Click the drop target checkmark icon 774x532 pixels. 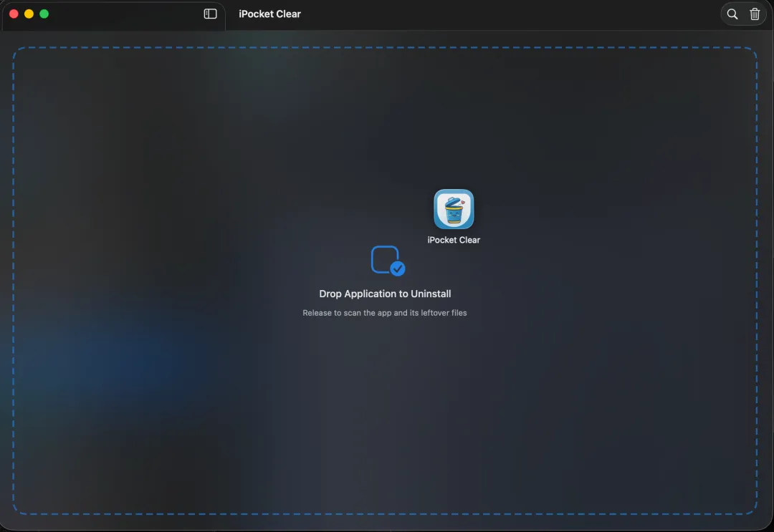[388, 261]
